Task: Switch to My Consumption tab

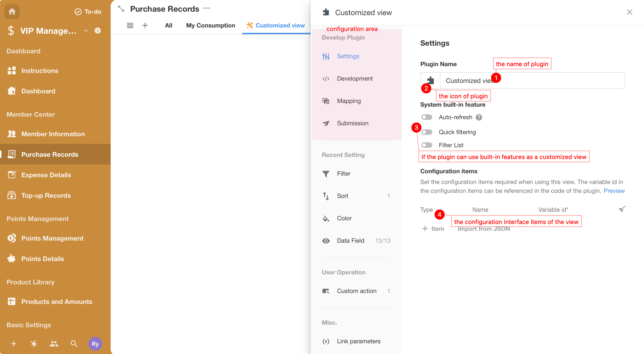Action: pos(211,25)
